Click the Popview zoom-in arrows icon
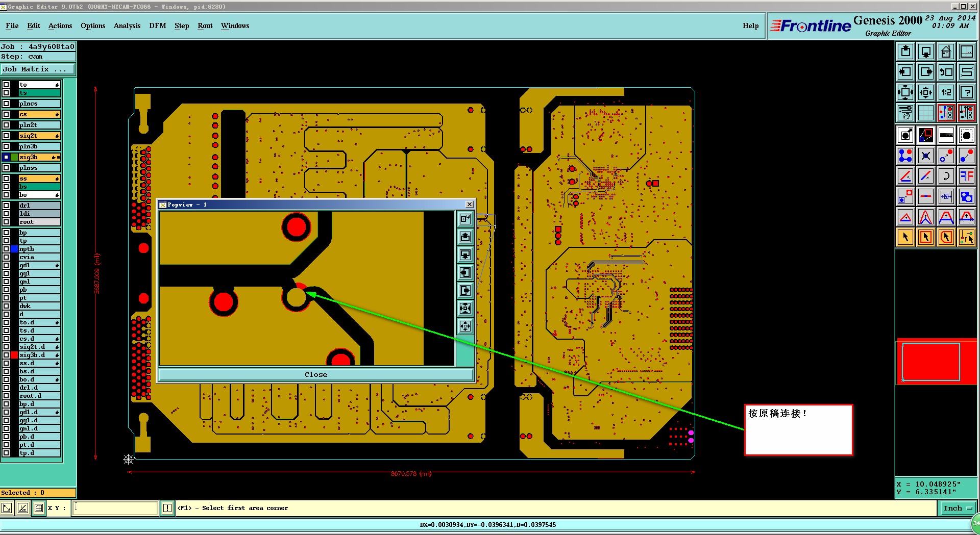The image size is (980, 535). coord(465,308)
